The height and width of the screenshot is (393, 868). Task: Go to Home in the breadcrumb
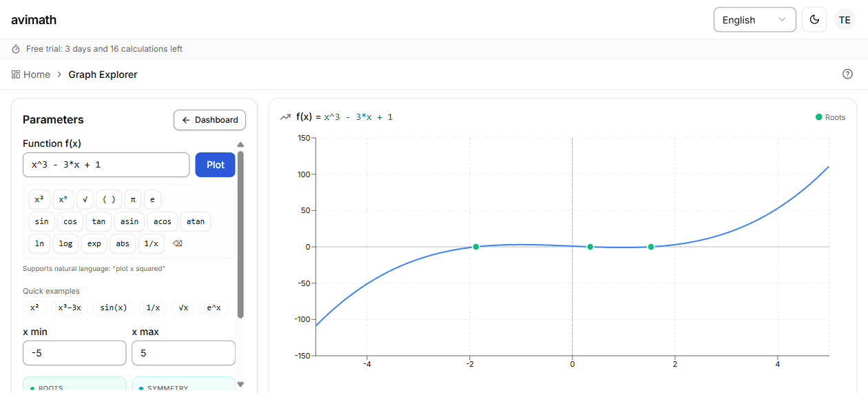37,74
